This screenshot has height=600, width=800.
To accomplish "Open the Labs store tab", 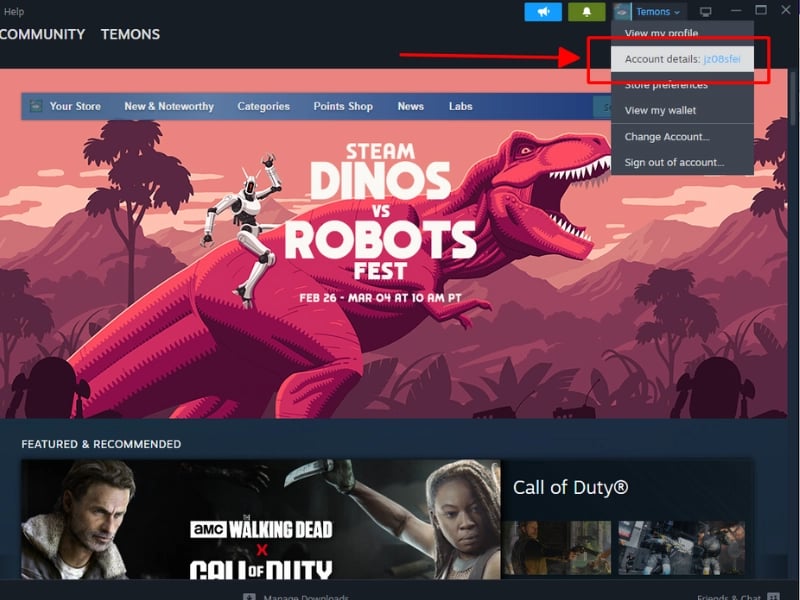I will pyautogui.click(x=461, y=106).
